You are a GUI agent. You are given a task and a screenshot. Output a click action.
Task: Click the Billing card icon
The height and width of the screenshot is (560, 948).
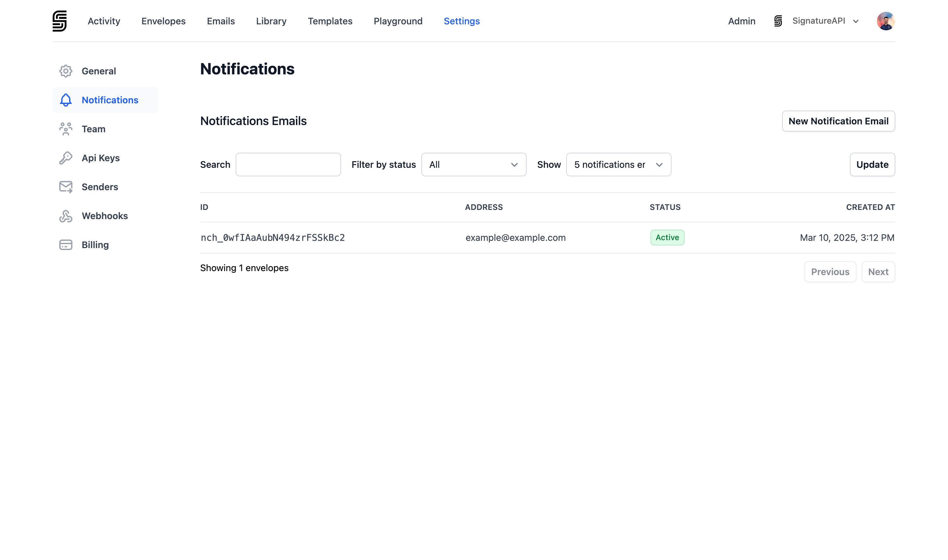(x=66, y=244)
